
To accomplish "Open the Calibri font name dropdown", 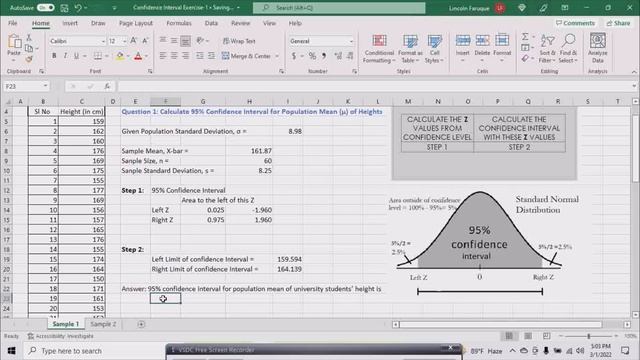I will click(102, 41).
